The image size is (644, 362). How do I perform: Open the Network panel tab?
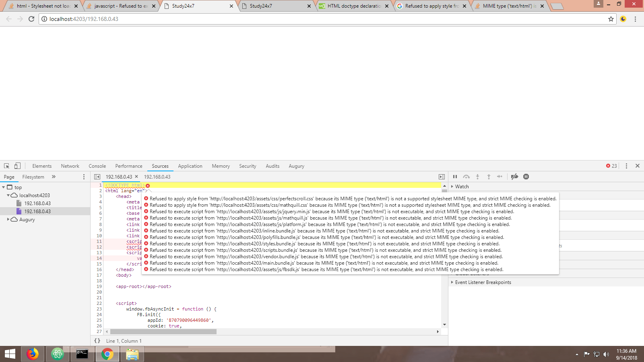70,166
